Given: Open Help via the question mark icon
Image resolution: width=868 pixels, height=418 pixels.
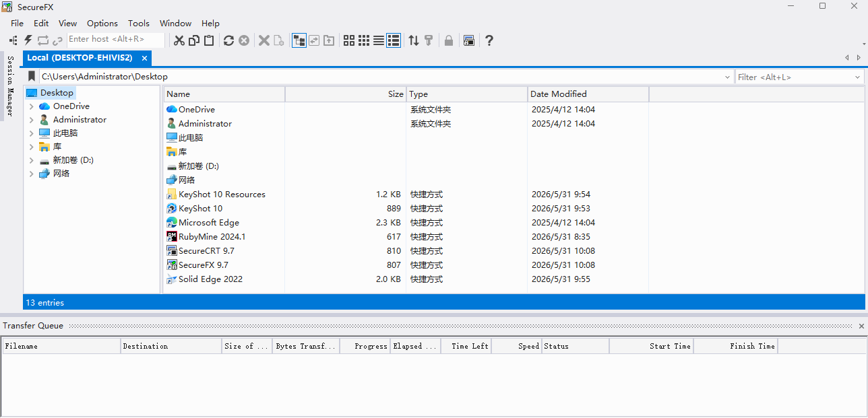Looking at the screenshot, I should [489, 40].
